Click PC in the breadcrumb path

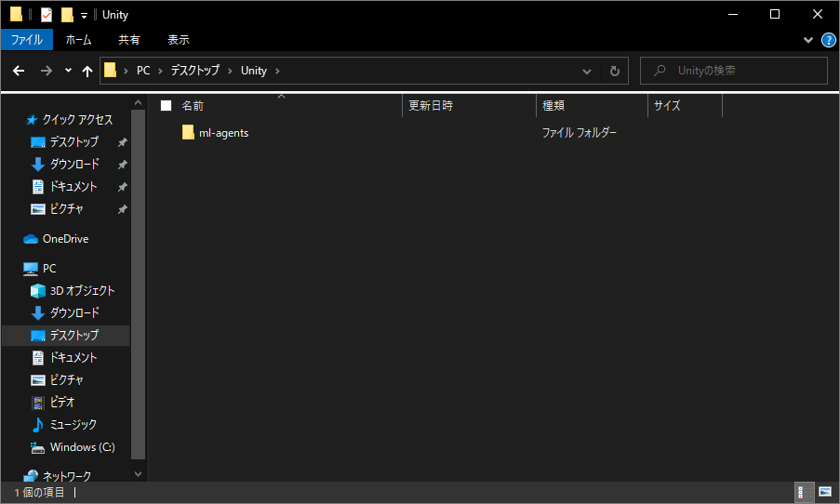click(x=143, y=71)
